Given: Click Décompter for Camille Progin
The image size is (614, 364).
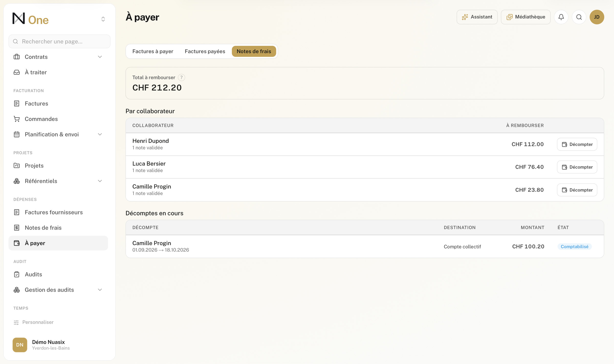Looking at the screenshot, I should [577, 190].
